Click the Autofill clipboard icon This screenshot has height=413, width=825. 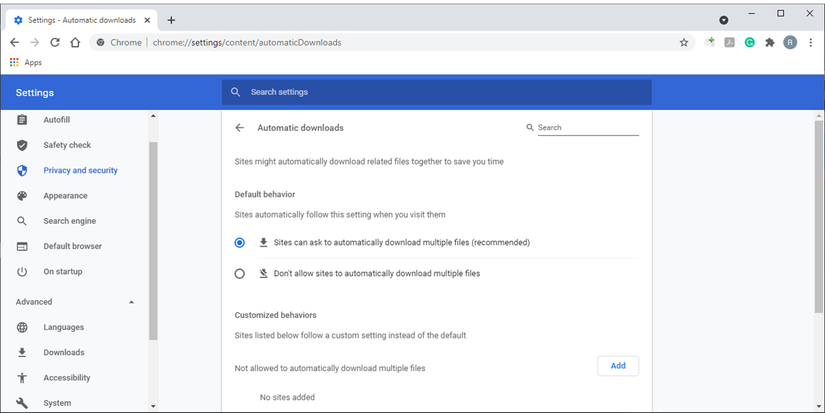pyautogui.click(x=22, y=120)
